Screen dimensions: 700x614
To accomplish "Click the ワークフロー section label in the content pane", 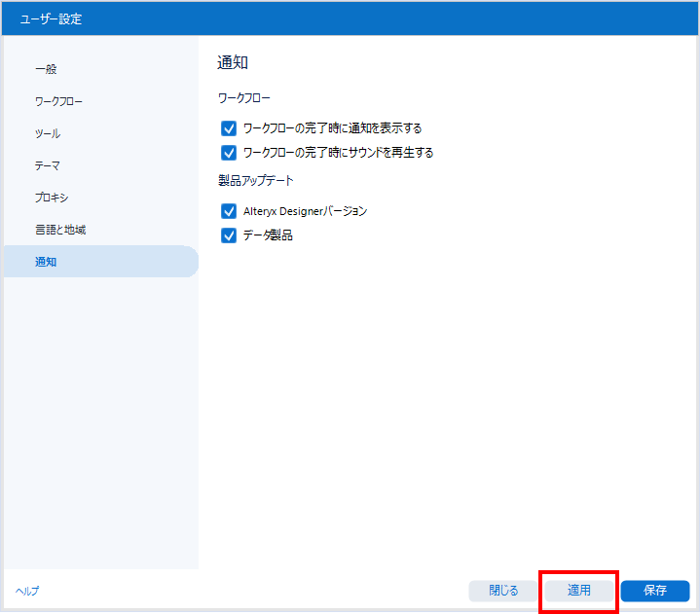I will 243,98.
